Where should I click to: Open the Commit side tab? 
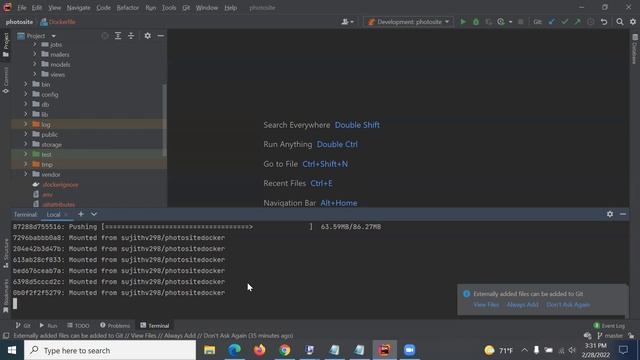click(x=6, y=80)
